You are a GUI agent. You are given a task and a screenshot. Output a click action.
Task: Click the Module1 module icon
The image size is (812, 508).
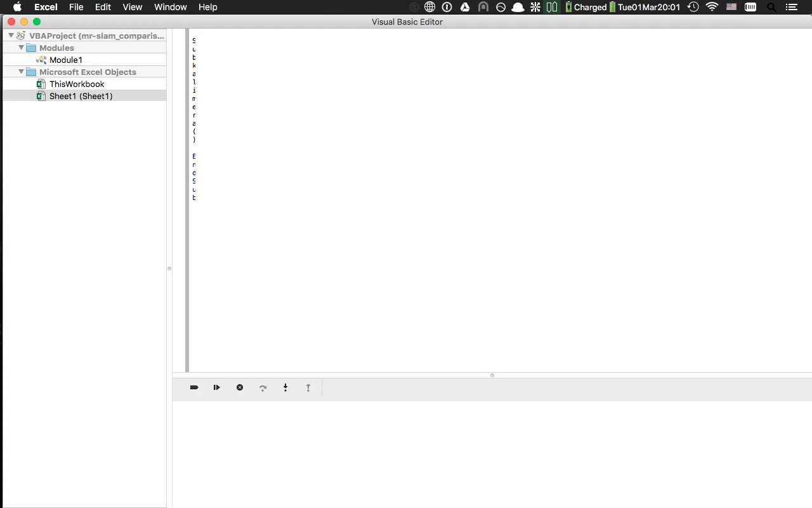click(x=41, y=60)
